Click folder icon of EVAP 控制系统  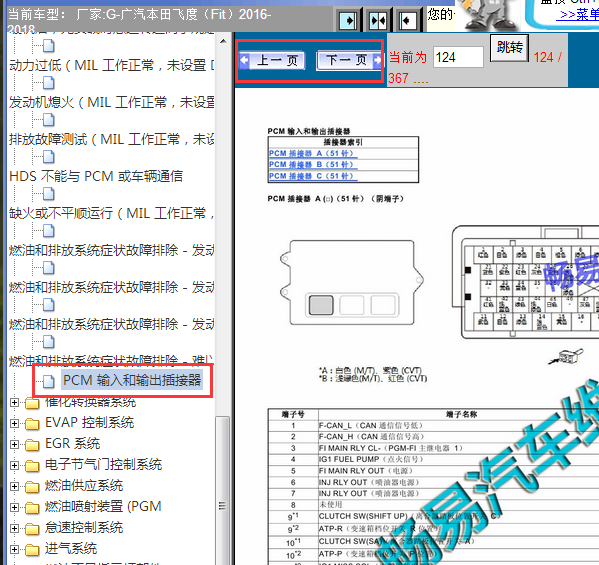[32, 423]
